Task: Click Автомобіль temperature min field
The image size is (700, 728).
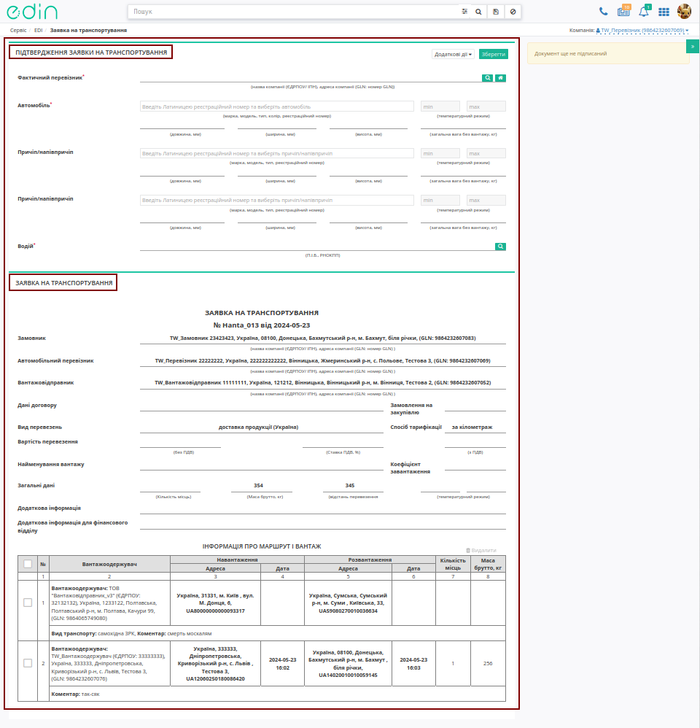Action: click(440, 107)
